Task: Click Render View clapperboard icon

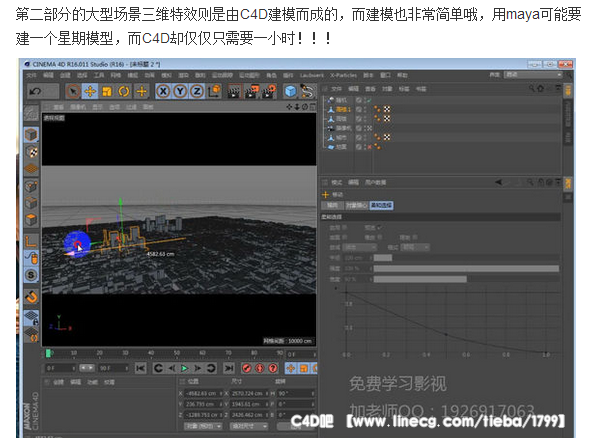Action: pos(234,91)
